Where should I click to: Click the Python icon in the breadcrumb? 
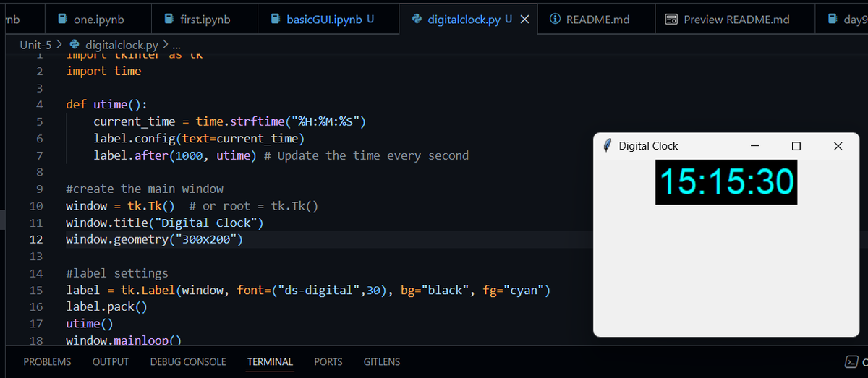(75, 46)
